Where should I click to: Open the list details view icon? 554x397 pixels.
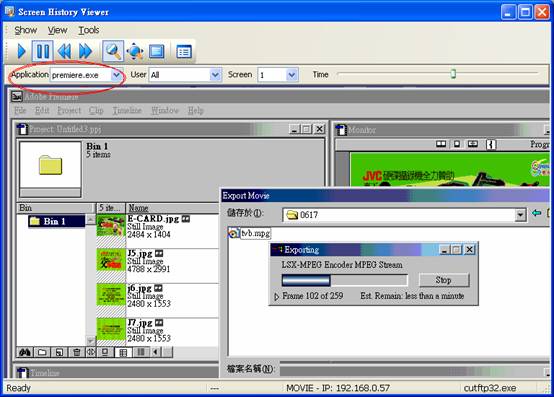pos(184,52)
